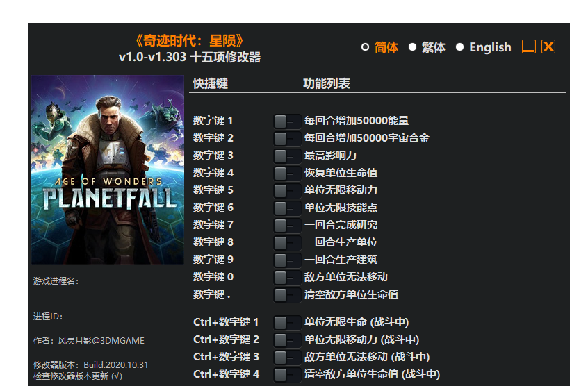Viewport: 588px width, 386px height.
Task: Close the trainer with orange X
Action: (x=548, y=47)
